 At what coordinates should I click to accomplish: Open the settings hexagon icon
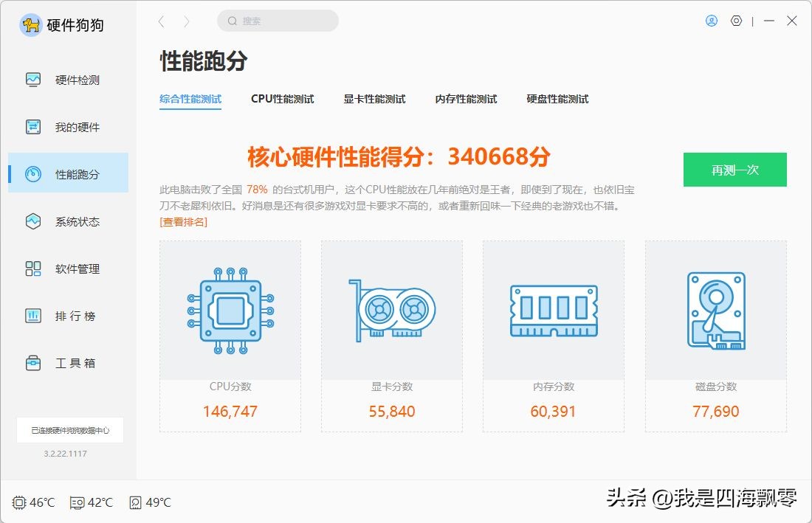click(737, 21)
